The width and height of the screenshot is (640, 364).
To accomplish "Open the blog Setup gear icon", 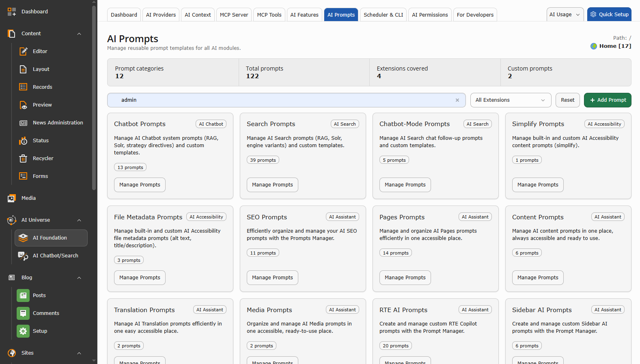I will pos(23,331).
